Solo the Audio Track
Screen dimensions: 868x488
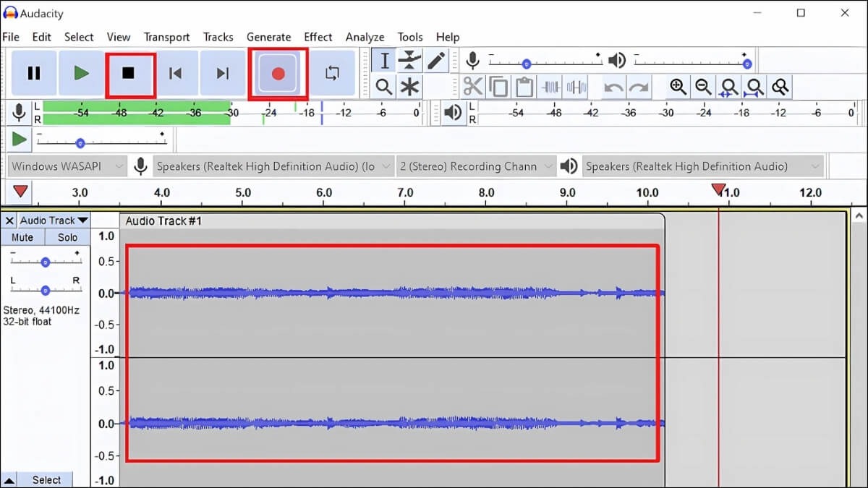(x=68, y=237)
